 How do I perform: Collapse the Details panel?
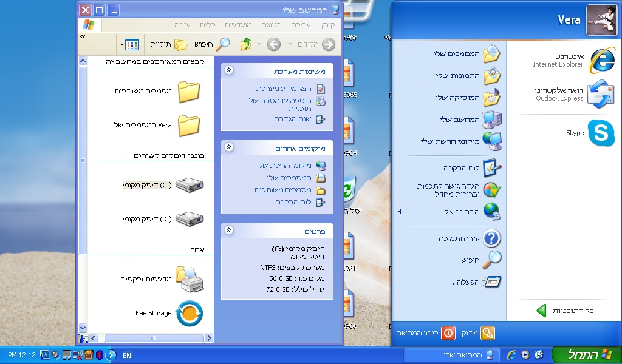point(229,231)
